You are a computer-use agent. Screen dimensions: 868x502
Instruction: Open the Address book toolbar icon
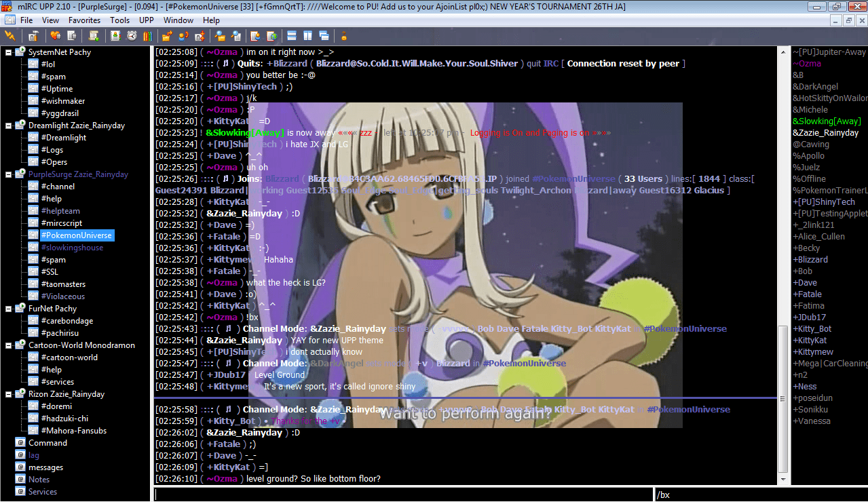point(115,35)
